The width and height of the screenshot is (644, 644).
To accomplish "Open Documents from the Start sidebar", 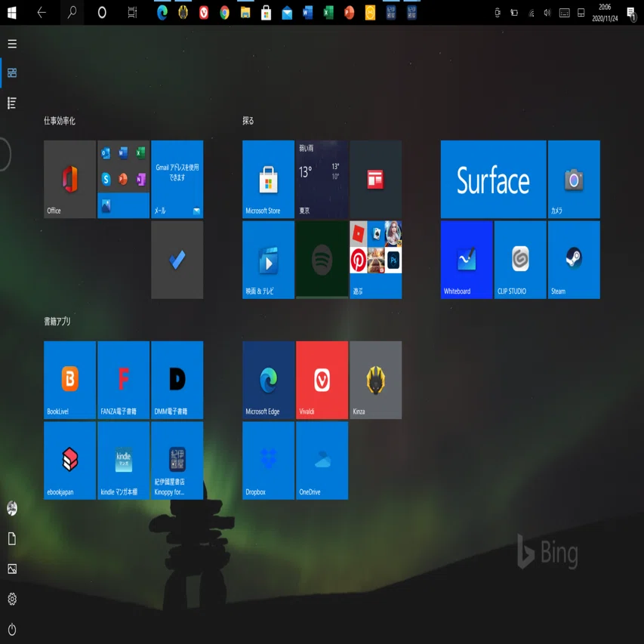I will point(12,538).
